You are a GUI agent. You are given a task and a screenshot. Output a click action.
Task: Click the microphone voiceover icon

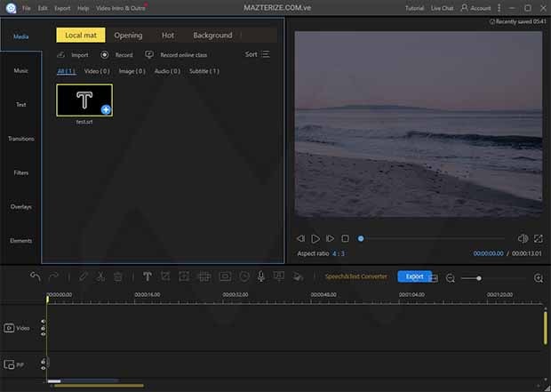click(261, 276)
